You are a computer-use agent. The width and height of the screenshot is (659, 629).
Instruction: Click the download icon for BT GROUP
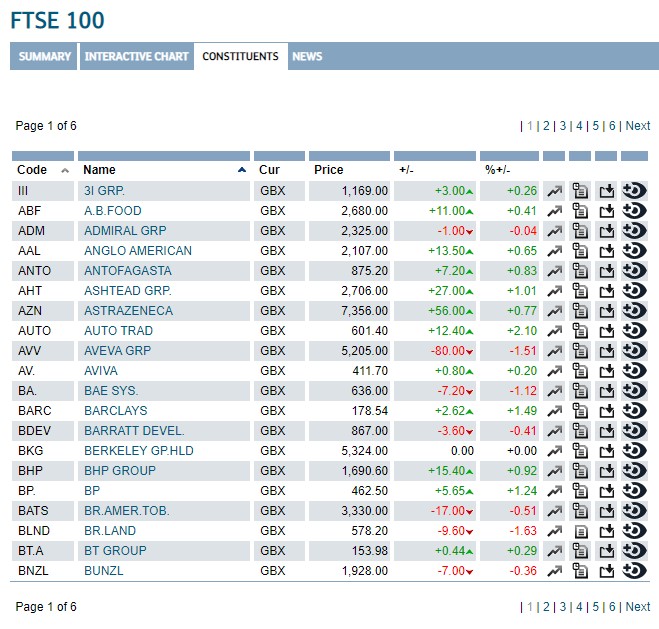click(x=606, y=551)
